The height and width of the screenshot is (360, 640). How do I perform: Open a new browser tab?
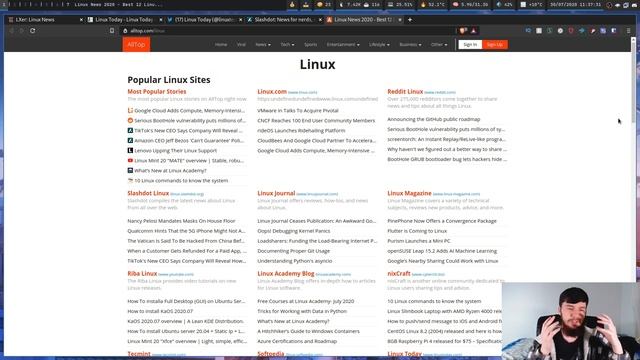(x=410, y=20)
